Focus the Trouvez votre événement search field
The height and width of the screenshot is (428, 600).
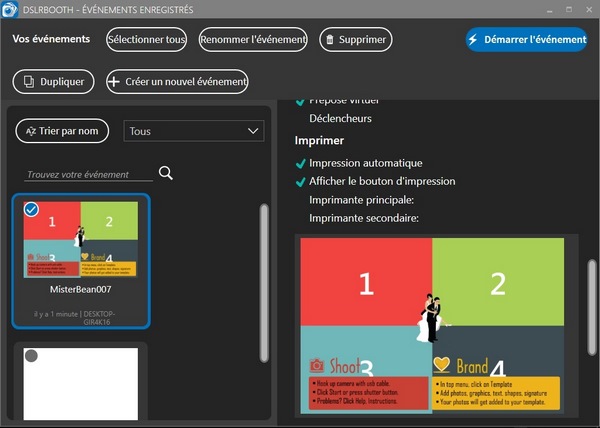[x=88, y=174]
